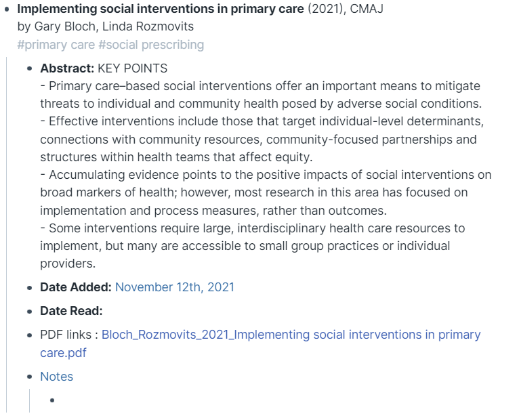The width and height of the screenshot is (519, 420).
Task: Click the bullet next to Abstract
Action: coord(30,69)
